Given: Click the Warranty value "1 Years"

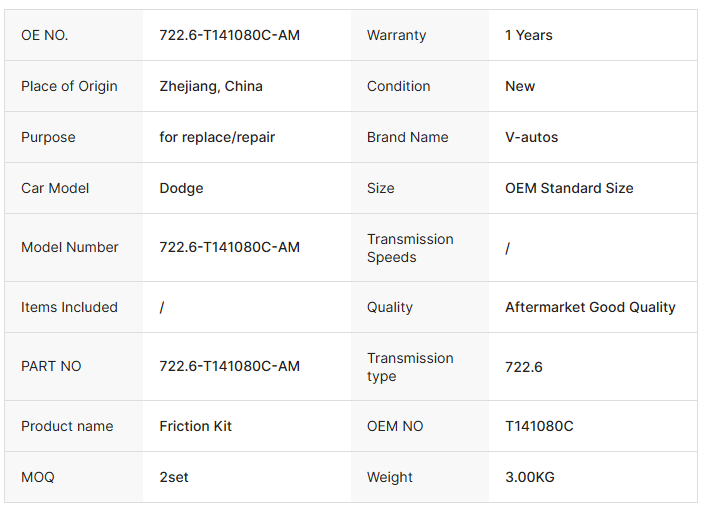Looking at the screenshot, I should point(528,35).
